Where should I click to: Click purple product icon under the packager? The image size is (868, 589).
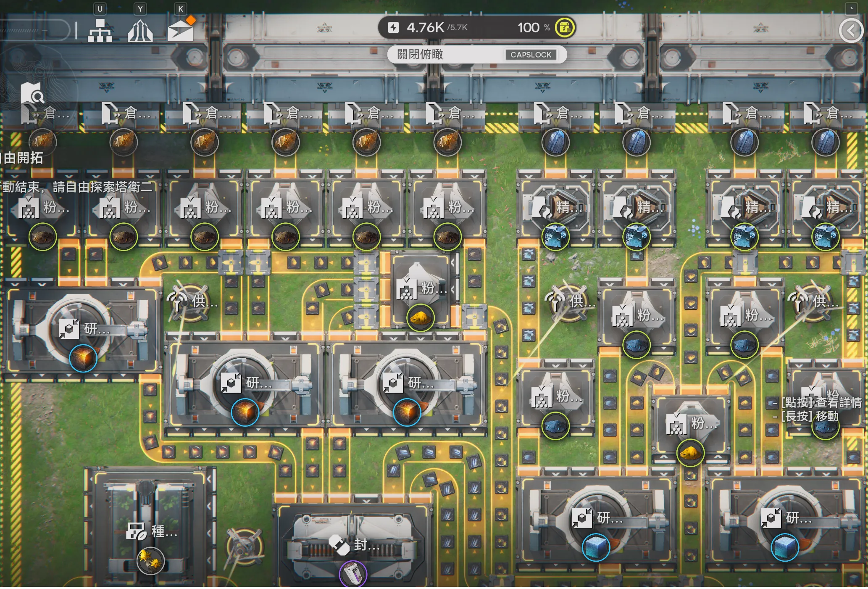(353, 573)
